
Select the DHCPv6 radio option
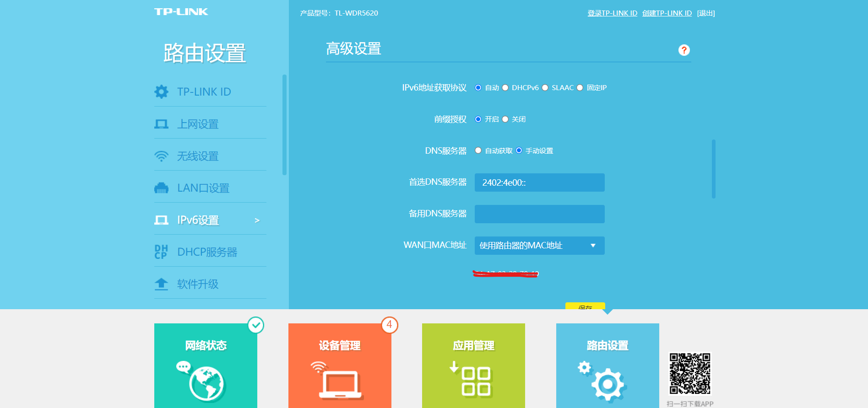pos(505,87)
